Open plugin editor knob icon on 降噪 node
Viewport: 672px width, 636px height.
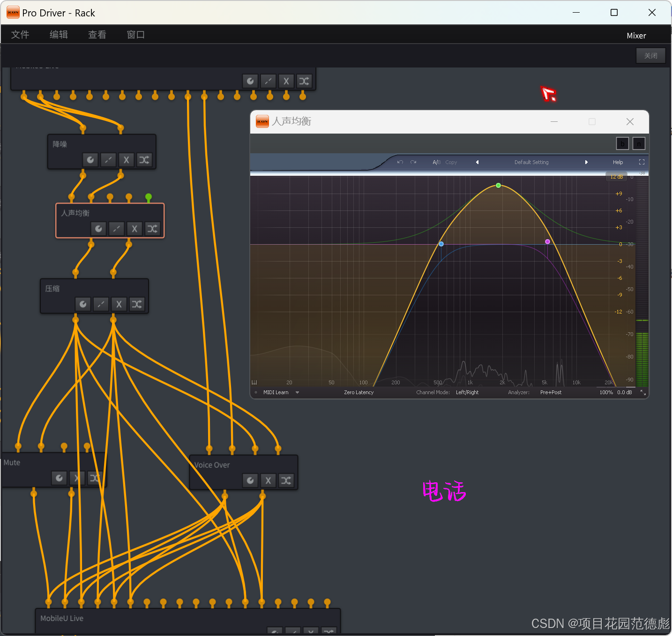tap(90, 160)
